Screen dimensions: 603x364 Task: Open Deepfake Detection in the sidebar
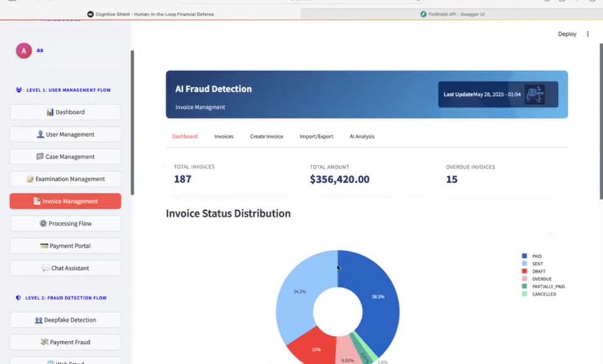tap(65, 320)
